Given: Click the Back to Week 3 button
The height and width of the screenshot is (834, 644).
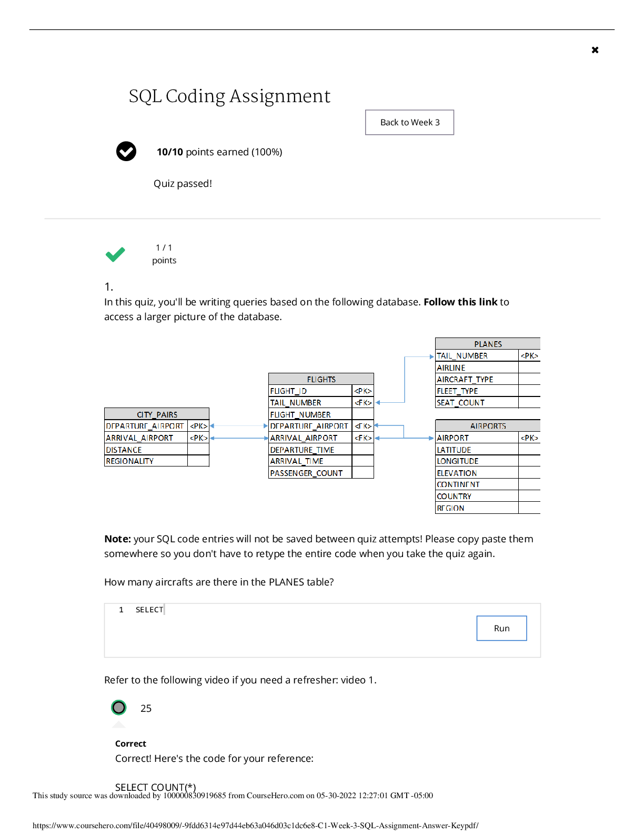Looking at the screenshot, I should pos(409,122).
